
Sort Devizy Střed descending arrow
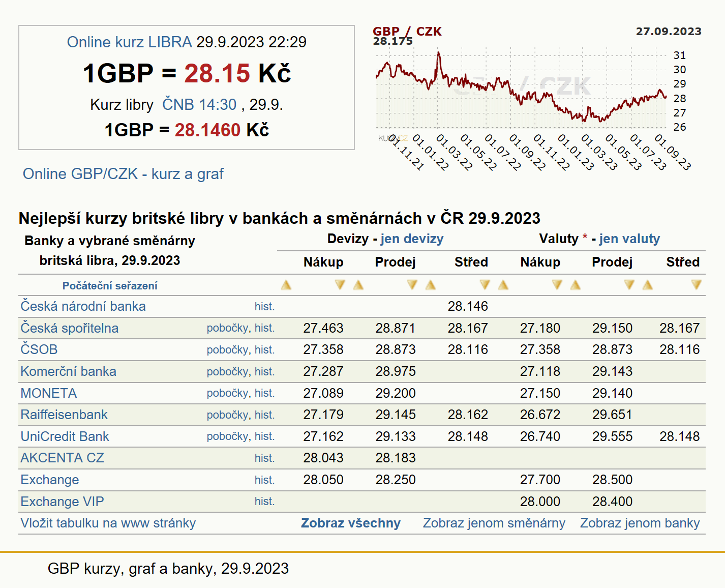(485, 285)
